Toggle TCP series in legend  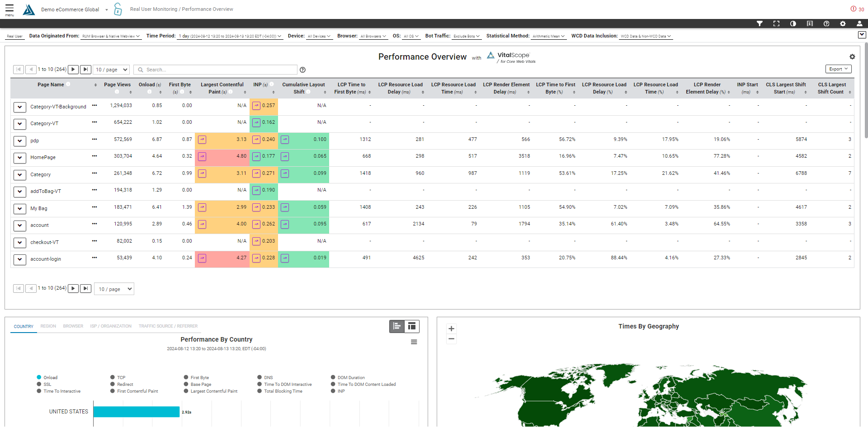pyautogui.click(x=118, y=378)
